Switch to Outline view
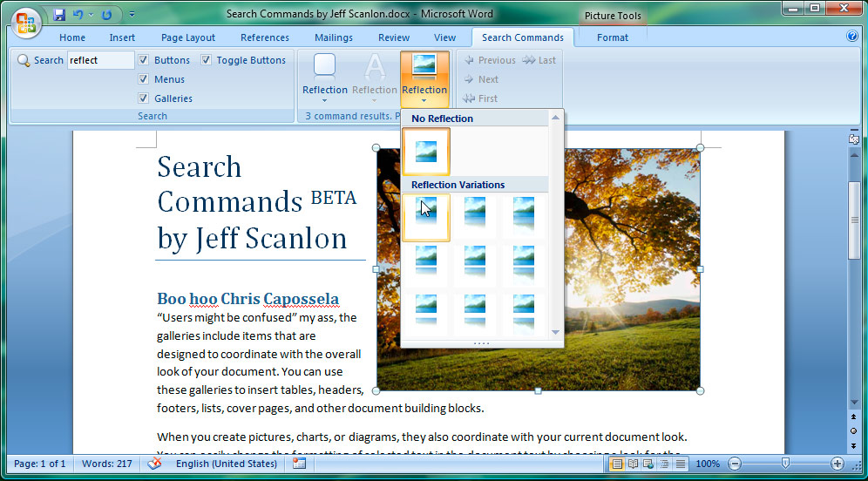Image resolution: width=868 pixels, height=481 pixels. tap(664, 464)
